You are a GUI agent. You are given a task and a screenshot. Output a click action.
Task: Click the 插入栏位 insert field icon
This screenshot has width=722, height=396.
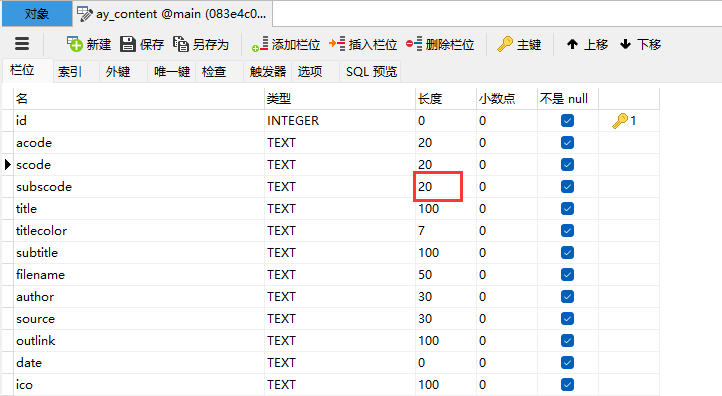tap(337, 44)
